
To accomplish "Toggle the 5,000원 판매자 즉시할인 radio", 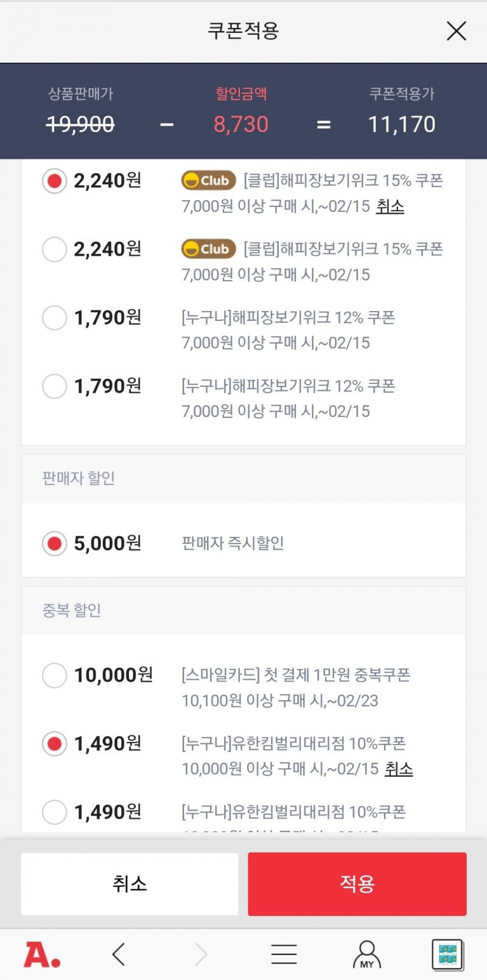I will point(54,543).
